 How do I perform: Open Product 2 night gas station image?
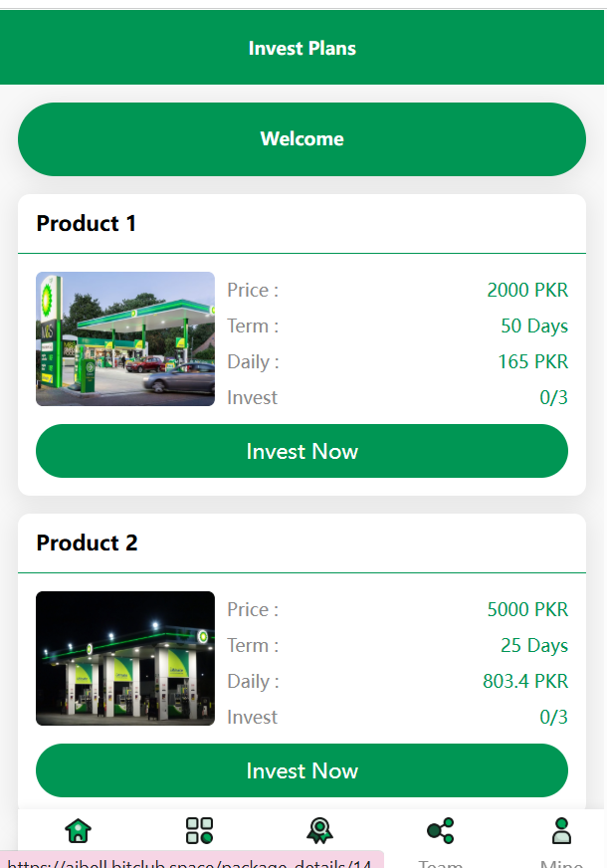pyautogui.click(x=125, y=658)
